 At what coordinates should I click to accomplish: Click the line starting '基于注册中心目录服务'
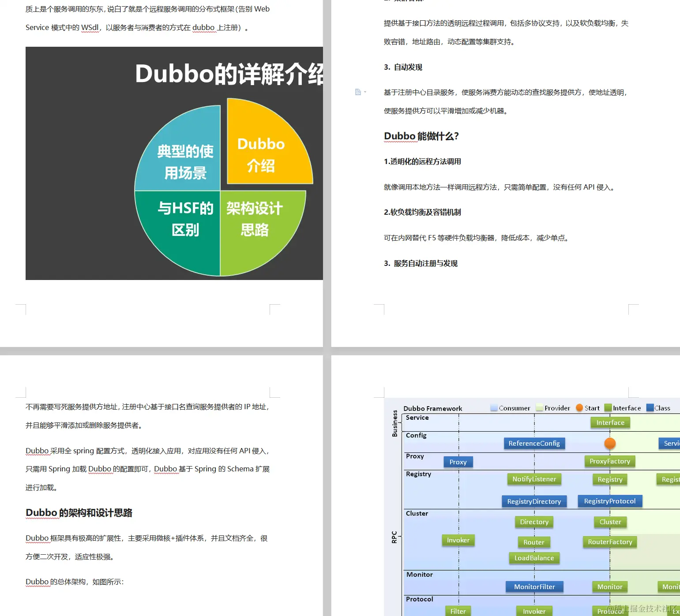tap(506, 92)
